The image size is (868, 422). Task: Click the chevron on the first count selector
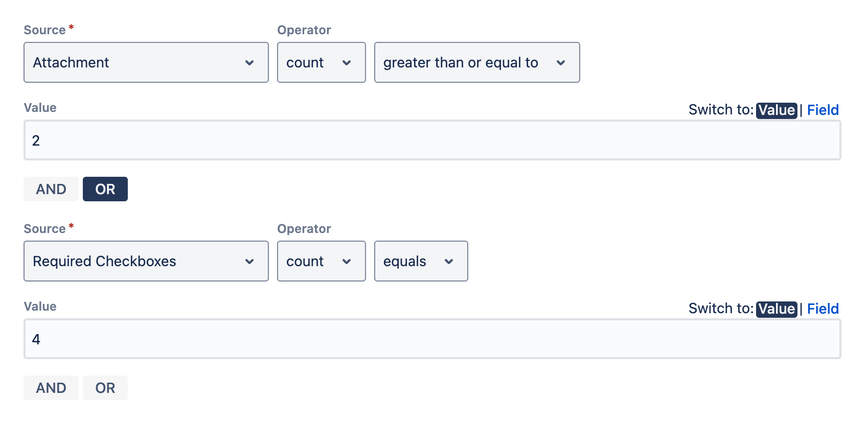tap(348, 62)
